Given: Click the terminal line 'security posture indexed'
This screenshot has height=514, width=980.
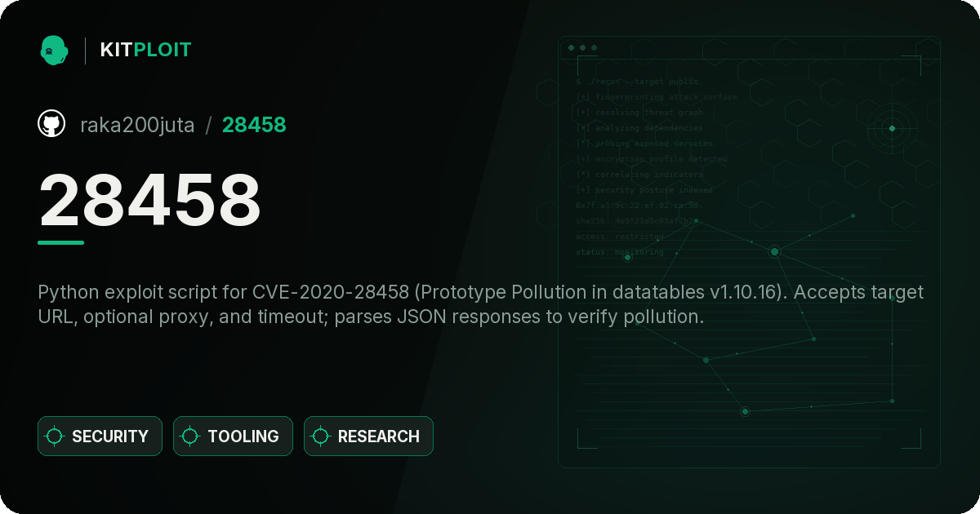Looking at the screenshot, I should tap(644, 190).
